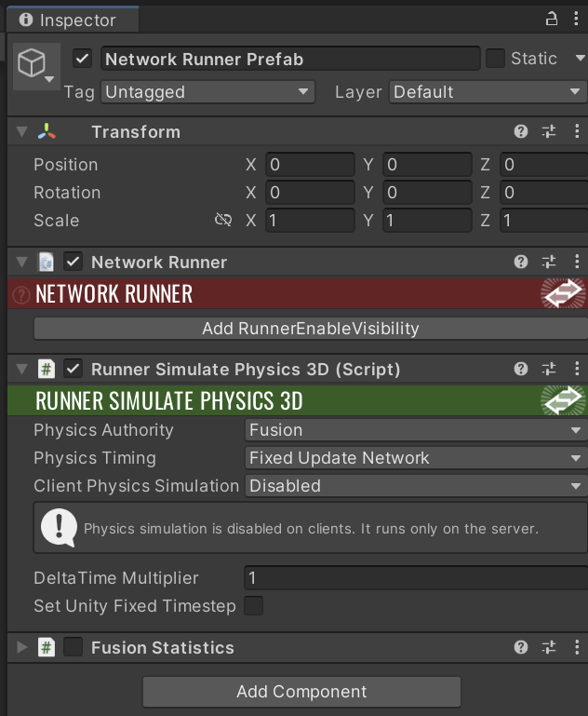Click the Network Runner C# script icon
Screen dimensions: 588x716
tap(47, 263)
